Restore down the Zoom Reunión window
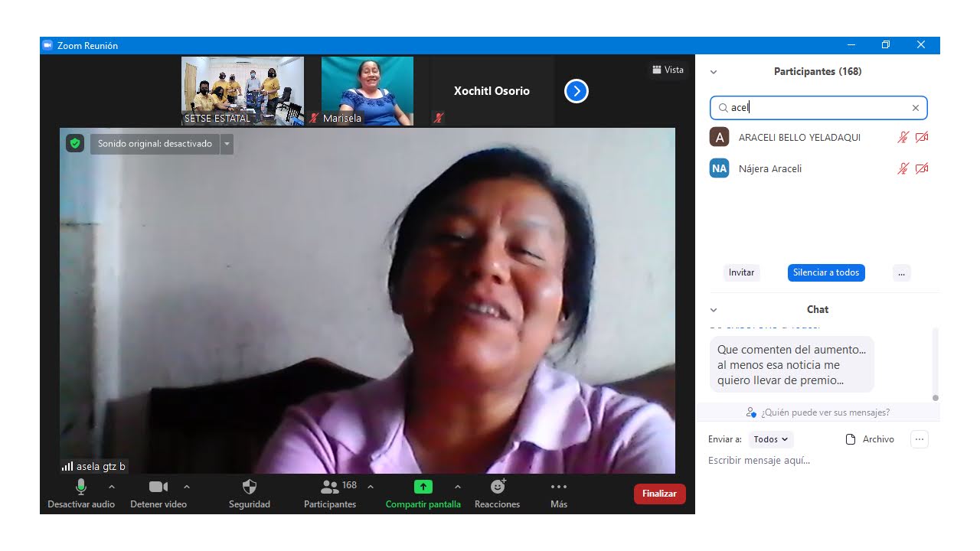Viewport: 980px width, 551px height. click(x=886, y=45)
